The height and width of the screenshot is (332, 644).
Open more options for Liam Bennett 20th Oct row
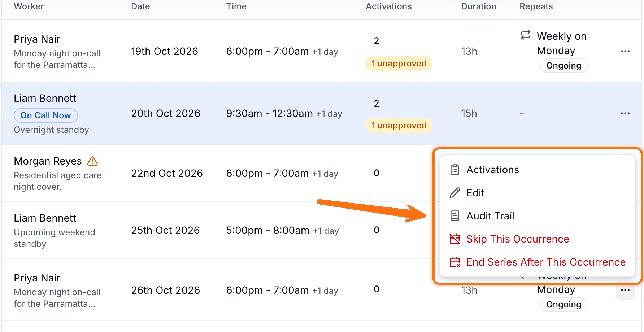625,113
